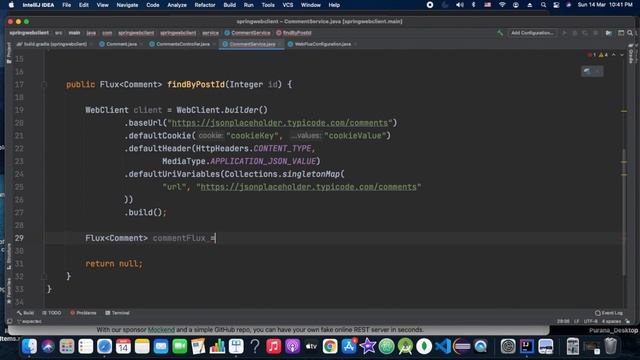The image size is (640, 360).
Task: Toggle the fold marker at line 17
Action: pyautogui.click(x=44, y=84)
